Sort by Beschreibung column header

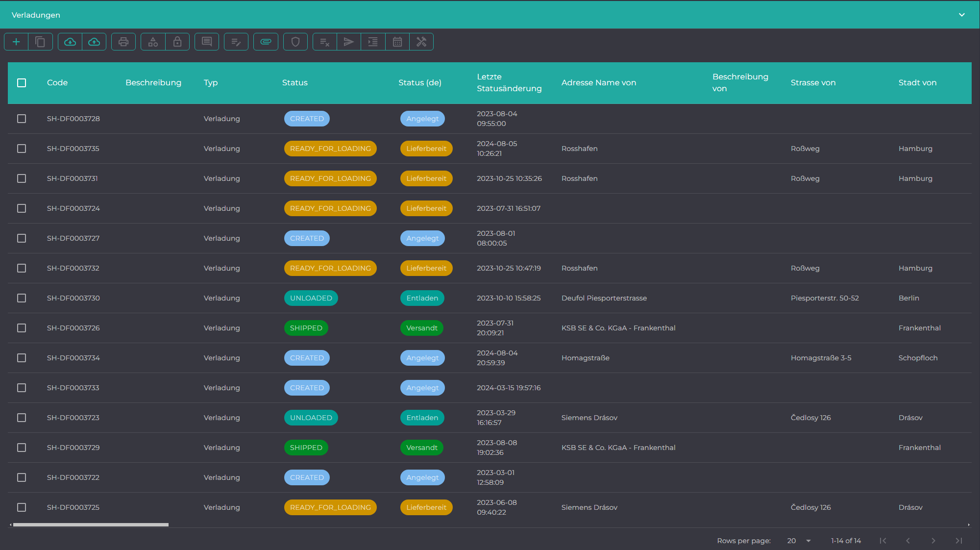153,83
